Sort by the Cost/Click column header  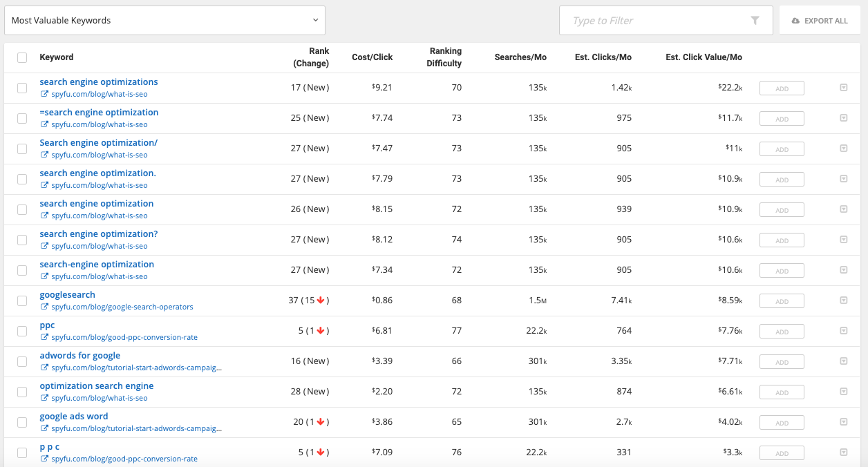(372, 57)
